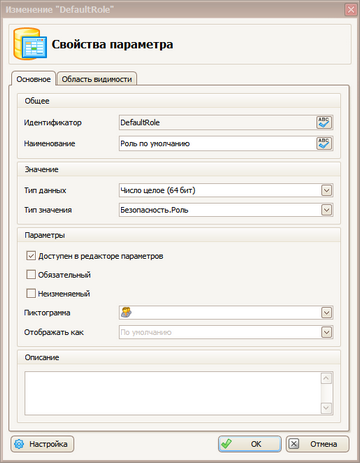Viewport: 360px width, 463px height.
Task: Click the Отображать как label
Action: click(x=54, y=332)
